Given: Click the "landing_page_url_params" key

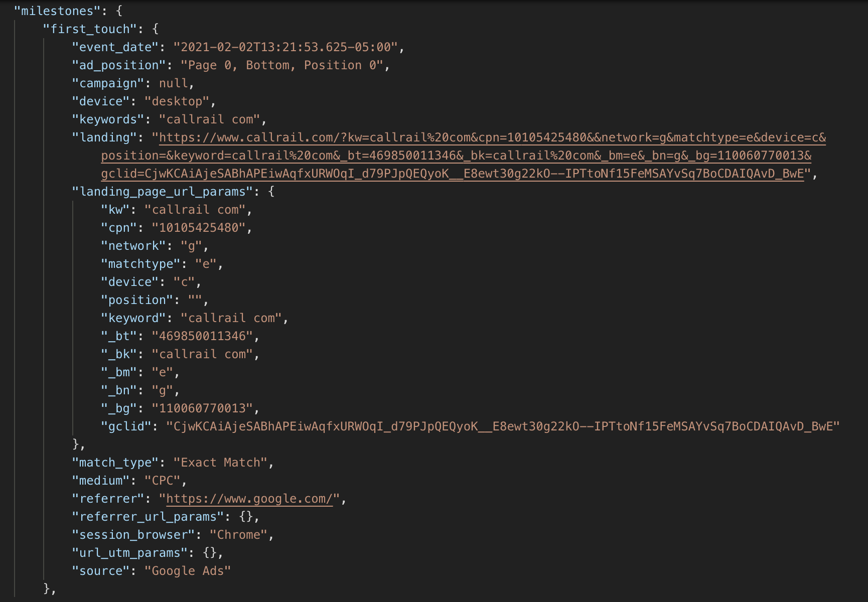Looking at the screenshot, I should (x=163, y=192).
